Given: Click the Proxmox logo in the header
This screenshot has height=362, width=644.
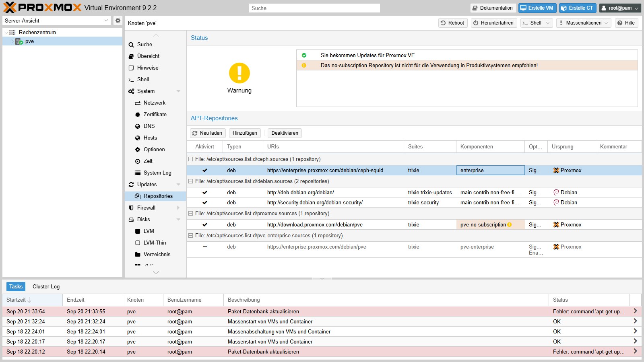Looking at the screenshot, I should pyautogui.click(x=42, y=8).
